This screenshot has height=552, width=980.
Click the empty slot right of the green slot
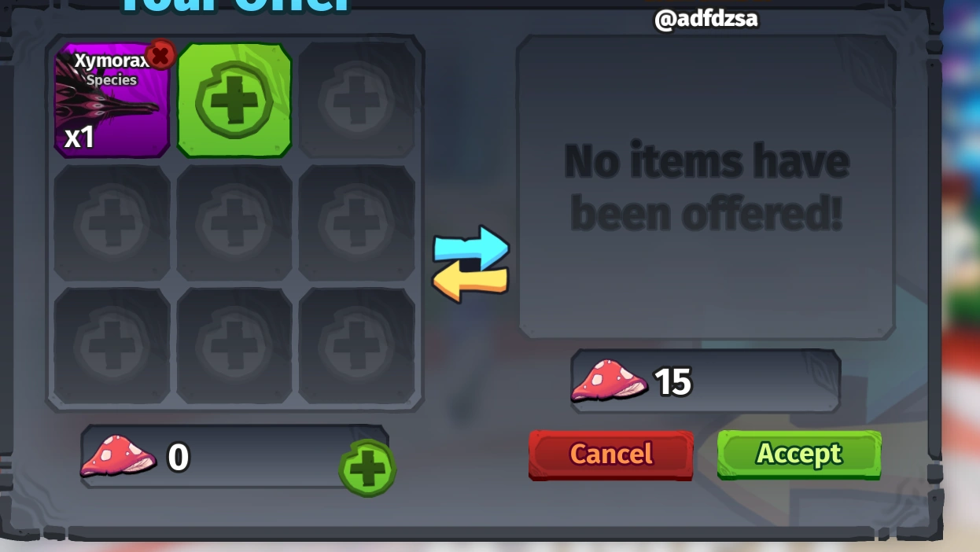357,100
